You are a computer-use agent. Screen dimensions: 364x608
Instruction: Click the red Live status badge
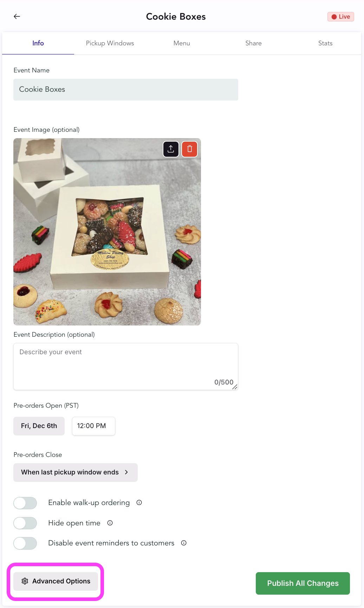[x=340, y=17]
